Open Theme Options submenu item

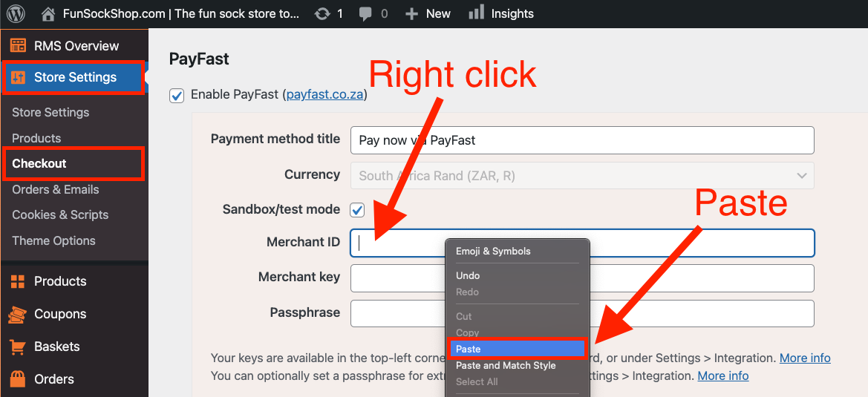coord(53,241)
